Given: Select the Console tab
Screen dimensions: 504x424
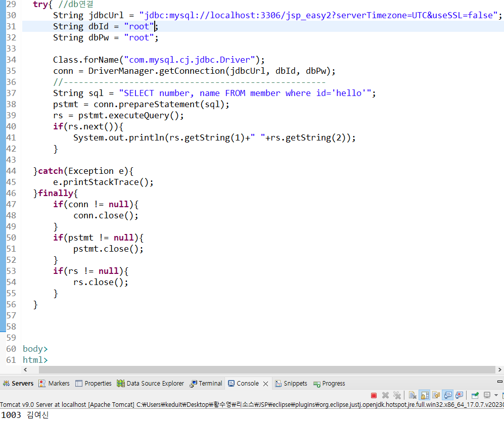Looking at the screenshot, I should [x=243, y=384].
